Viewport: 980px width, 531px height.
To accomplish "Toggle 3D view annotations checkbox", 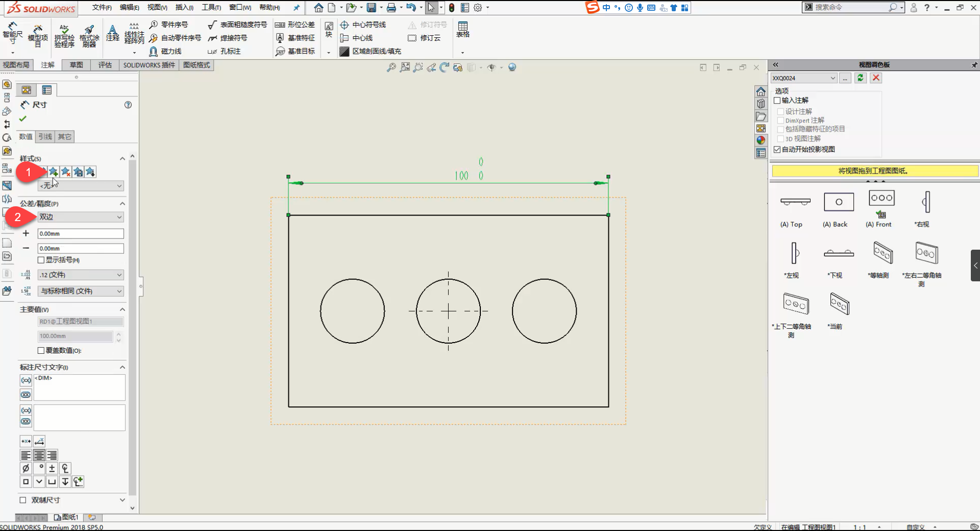I will pos(780,138).
